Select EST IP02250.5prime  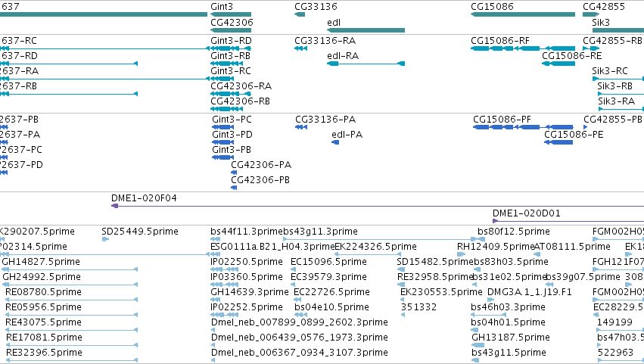247,262
